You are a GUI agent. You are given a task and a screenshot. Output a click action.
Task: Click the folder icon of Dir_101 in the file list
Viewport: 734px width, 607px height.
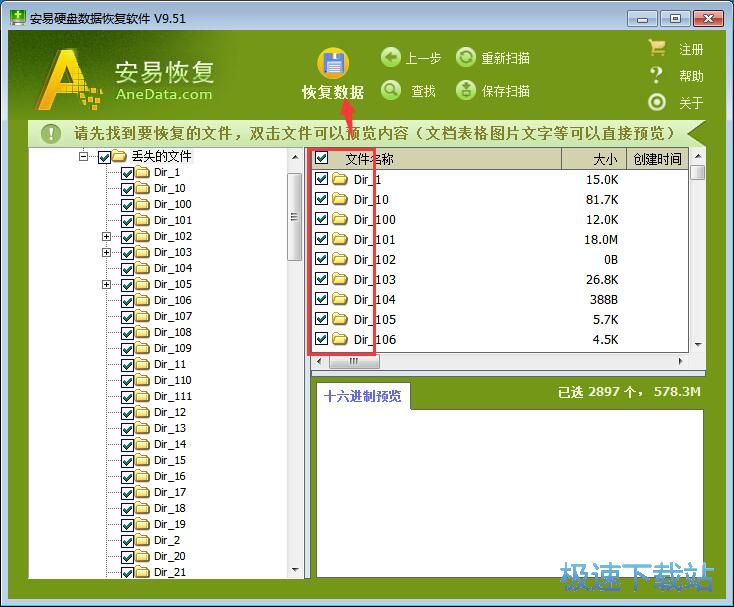(340, 239)
